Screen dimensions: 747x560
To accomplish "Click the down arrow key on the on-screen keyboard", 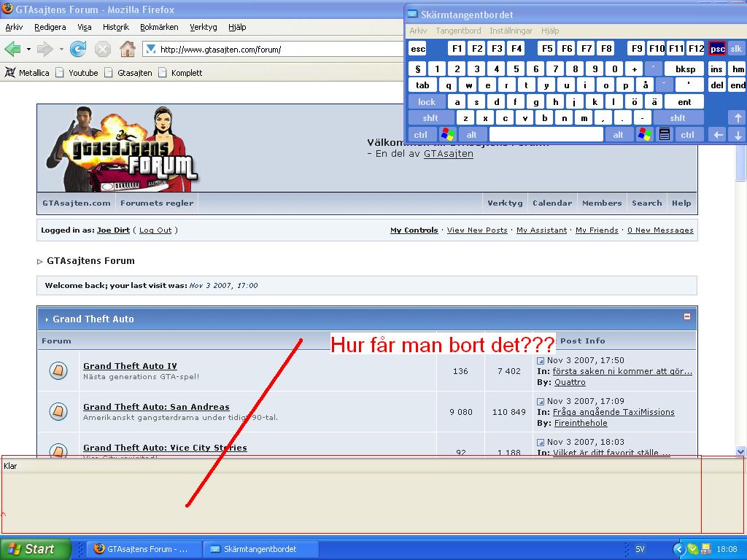I will point(738,135).
